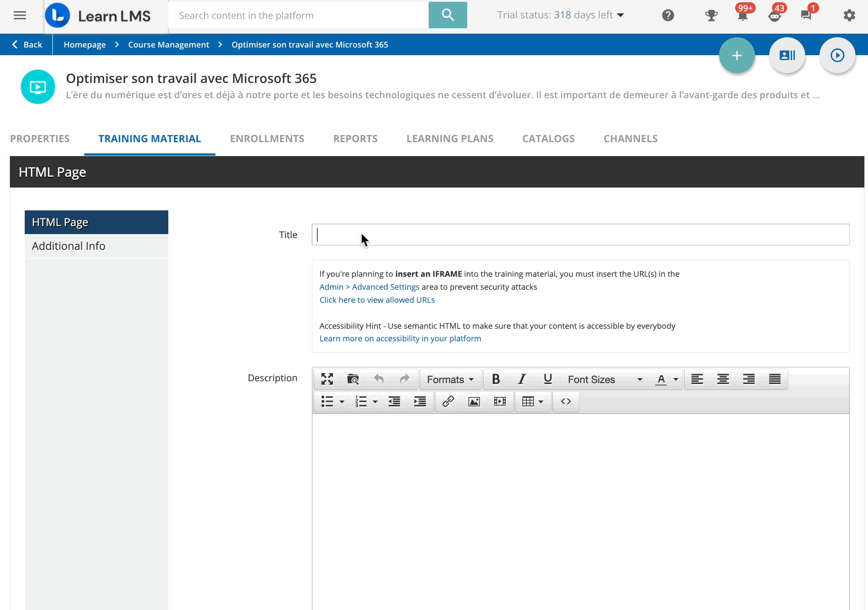Toggle fullscreen mode in the description editor

point(327,379)
